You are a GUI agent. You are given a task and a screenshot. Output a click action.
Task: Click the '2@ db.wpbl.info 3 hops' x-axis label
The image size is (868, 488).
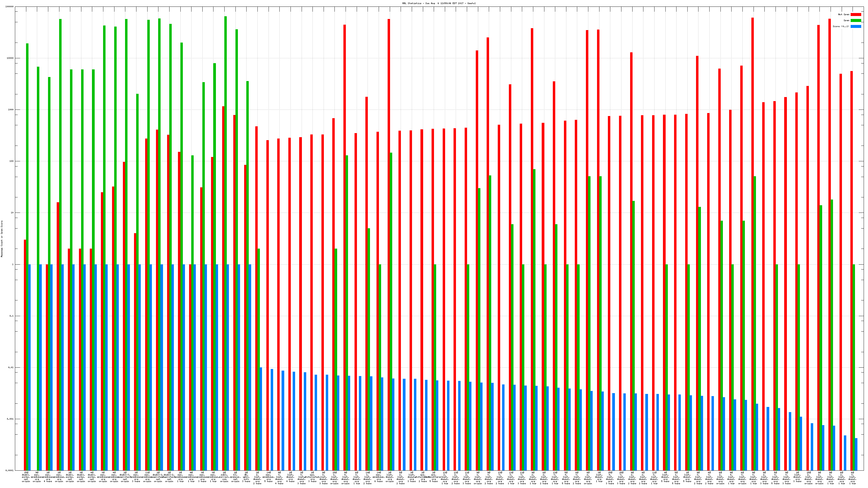[246, 477]
